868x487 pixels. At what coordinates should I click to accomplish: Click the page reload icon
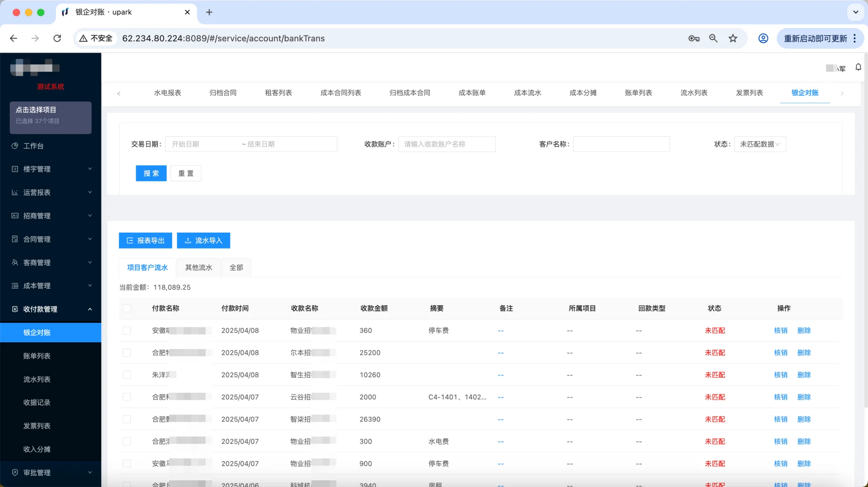tap(57, 38)
